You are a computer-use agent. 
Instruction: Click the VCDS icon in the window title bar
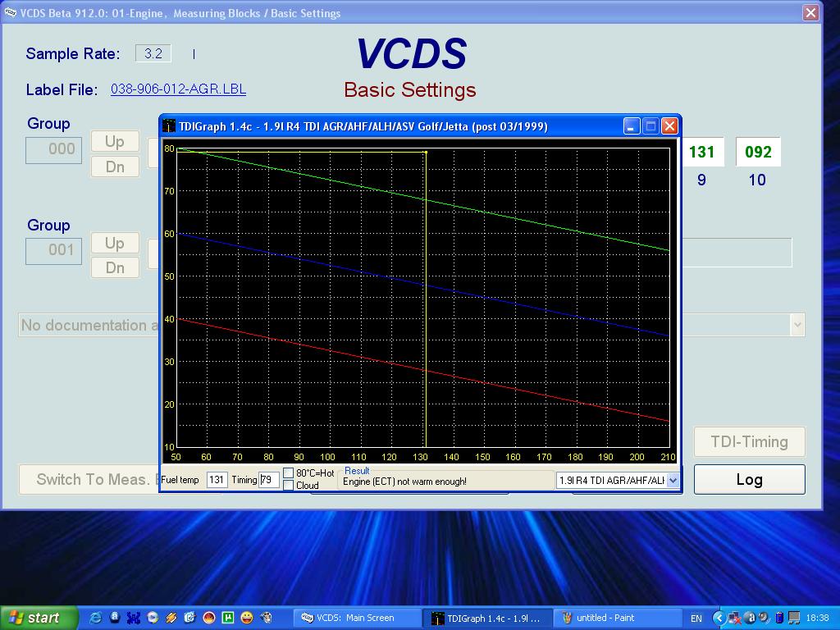click(10, 13)
